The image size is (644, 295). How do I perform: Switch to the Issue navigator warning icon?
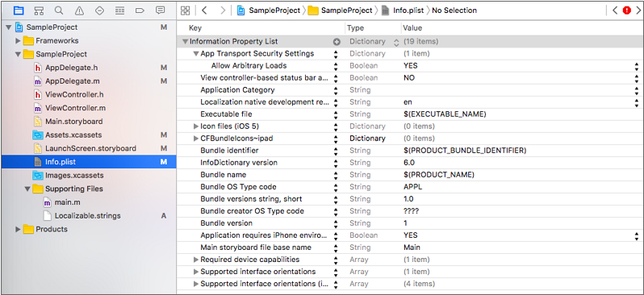tap(79, 10)
